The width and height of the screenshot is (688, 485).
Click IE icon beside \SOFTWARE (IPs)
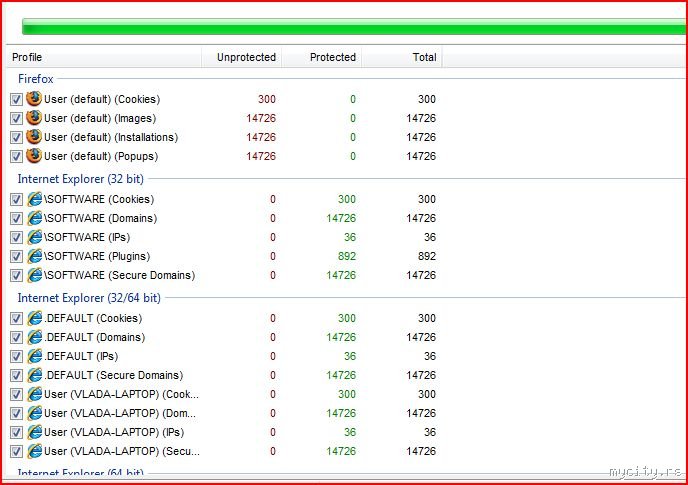click(35, 237)
